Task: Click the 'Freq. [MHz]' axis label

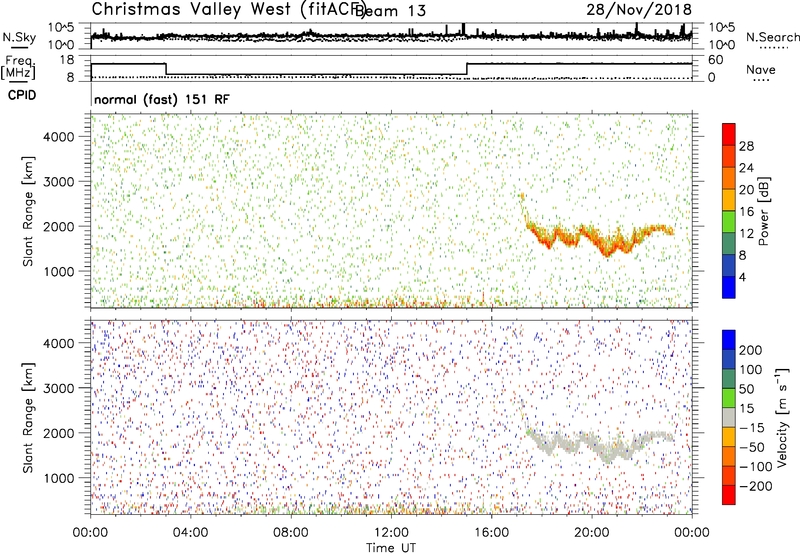Action: point(18,67)
